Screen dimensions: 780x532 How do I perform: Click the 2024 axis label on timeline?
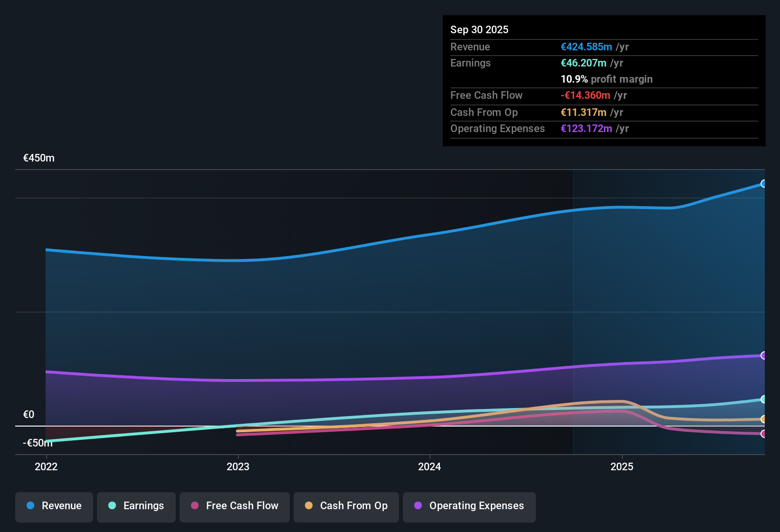tap(429, 467)
